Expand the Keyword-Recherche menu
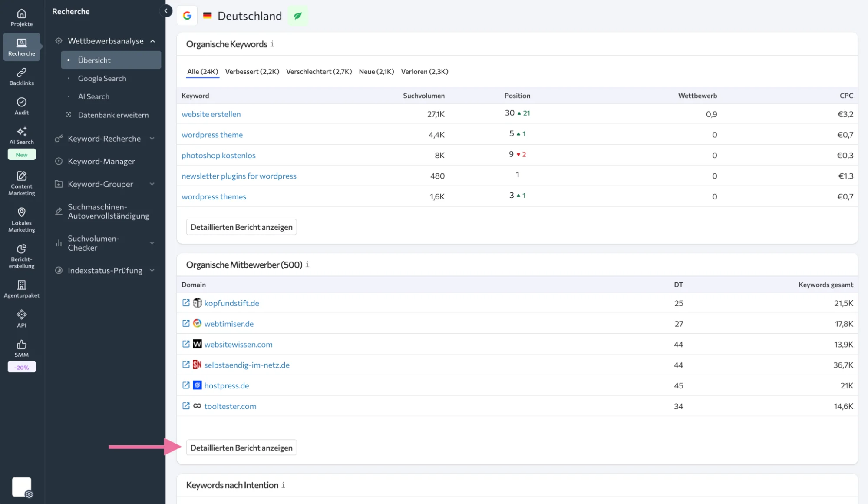 (152, 139)
